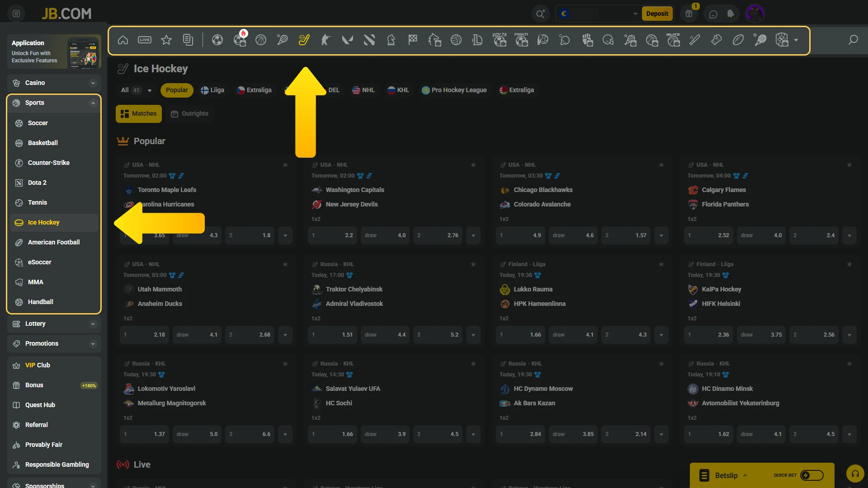
Task: Open the chat bubble icon in header
Action: (x=713, y=14)
